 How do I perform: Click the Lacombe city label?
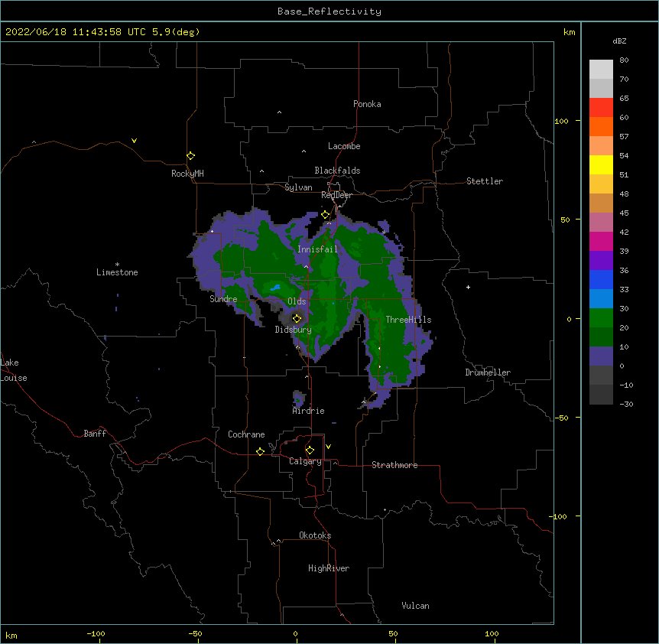(x=344, y=146)
